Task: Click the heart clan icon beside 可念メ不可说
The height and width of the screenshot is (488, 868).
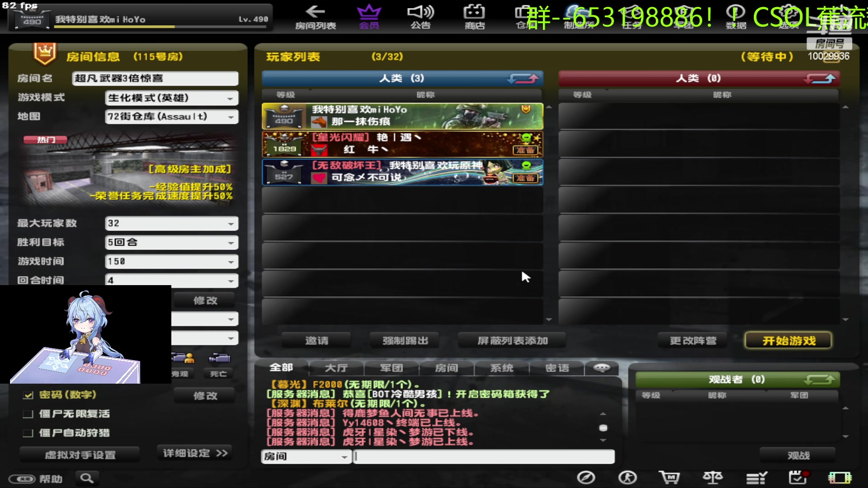Action: pos(319,178)
